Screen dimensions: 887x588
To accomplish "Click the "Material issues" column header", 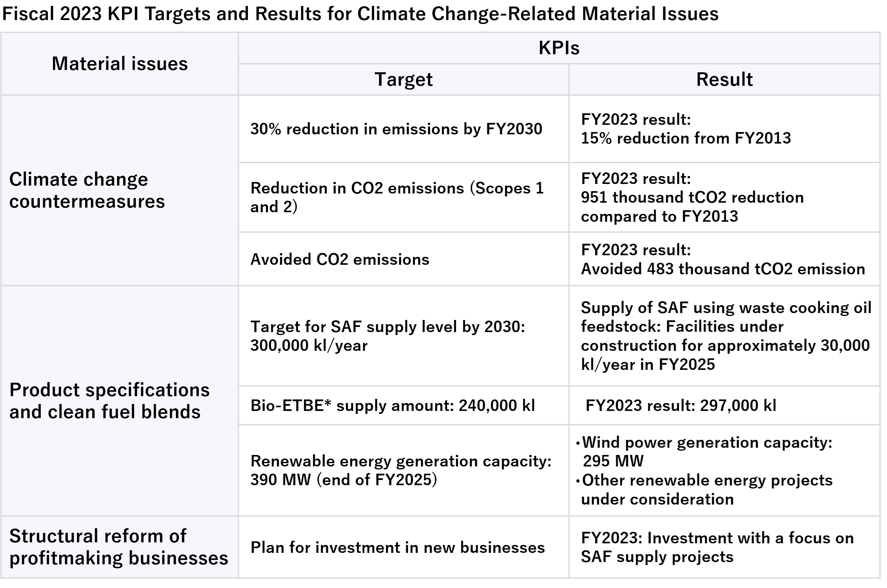I will point(120,64).
